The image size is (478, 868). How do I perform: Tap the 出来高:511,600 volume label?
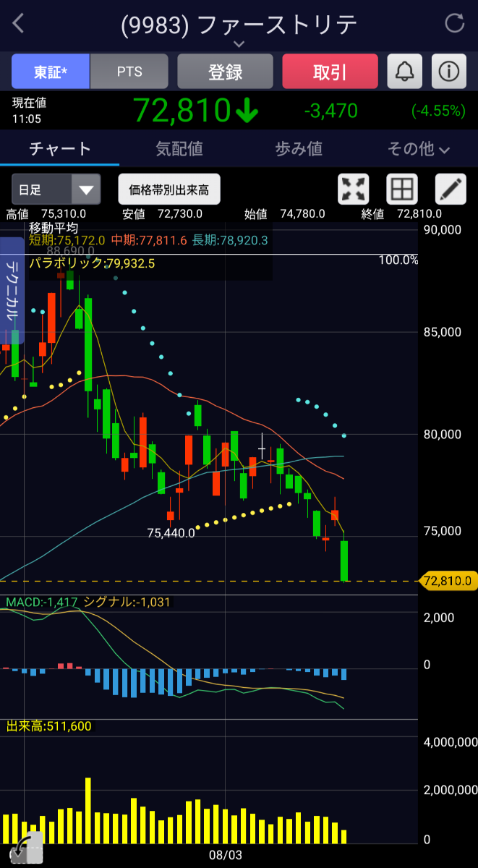(x=49, y=726)
